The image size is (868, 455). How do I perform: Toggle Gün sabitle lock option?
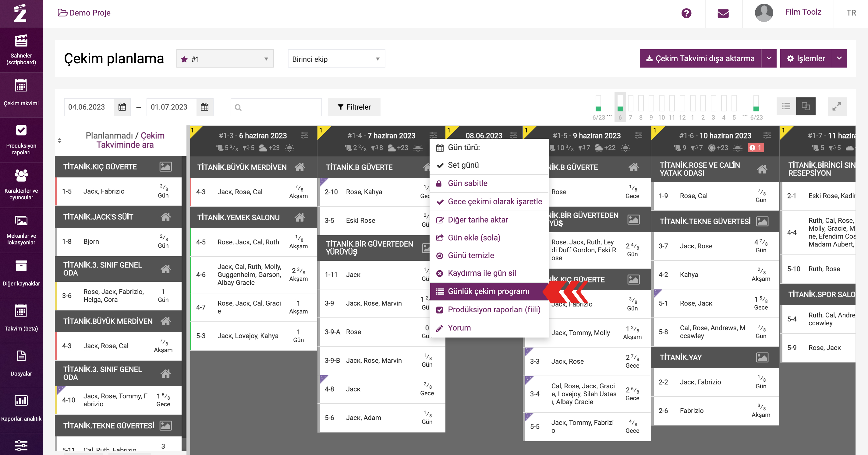coord(489,183)
